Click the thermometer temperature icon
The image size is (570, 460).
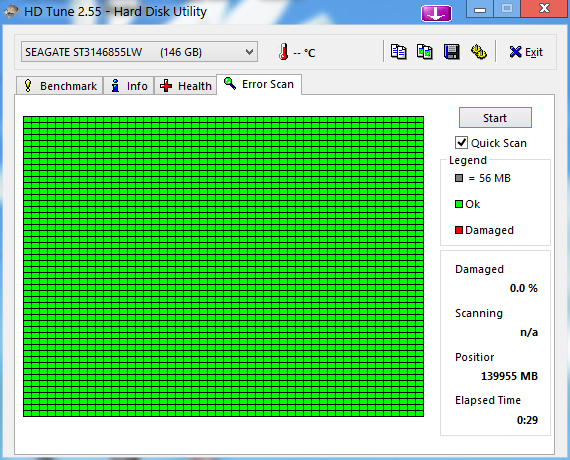pos(284,52)
